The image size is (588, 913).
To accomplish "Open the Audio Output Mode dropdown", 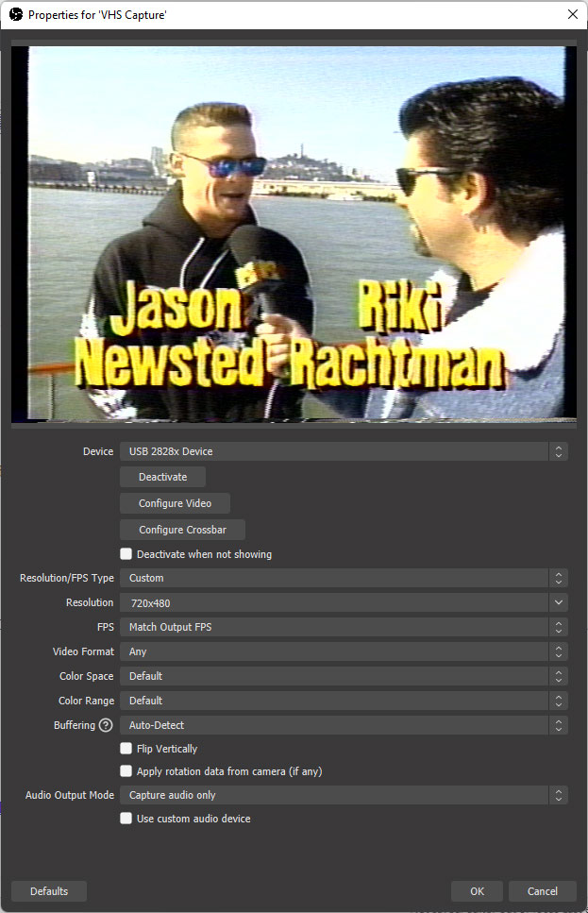I will pos(344,795).
